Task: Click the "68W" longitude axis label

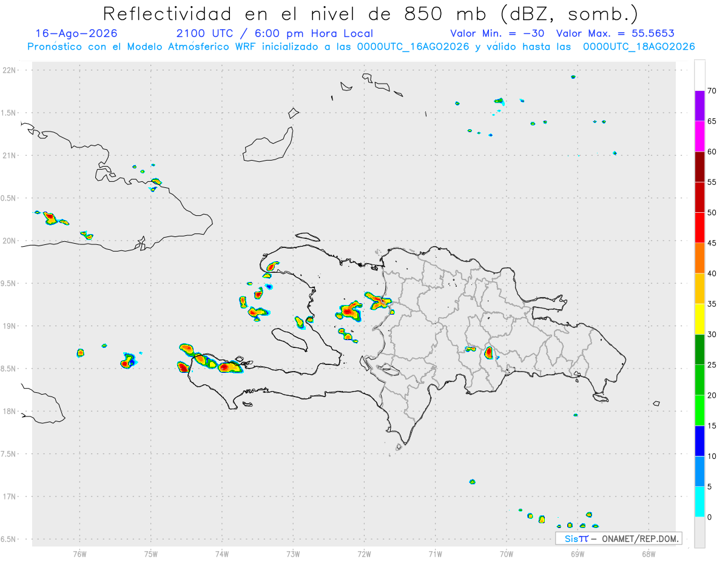Action: tap(649, 554)
